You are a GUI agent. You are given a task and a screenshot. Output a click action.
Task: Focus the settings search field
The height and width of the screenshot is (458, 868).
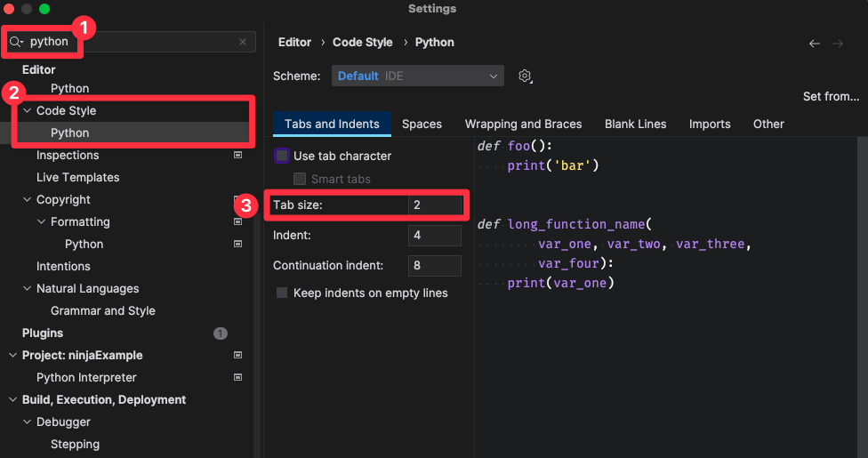[131, 42]
